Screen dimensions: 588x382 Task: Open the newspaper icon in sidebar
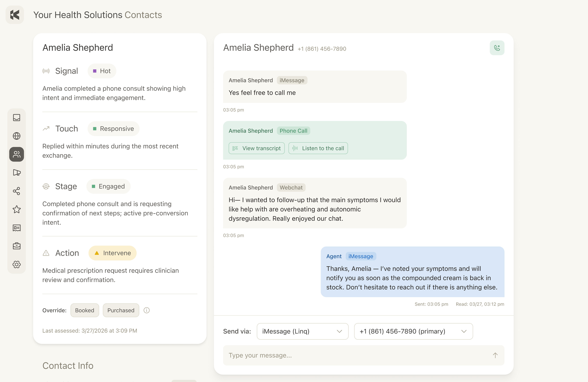pos(16,228)
